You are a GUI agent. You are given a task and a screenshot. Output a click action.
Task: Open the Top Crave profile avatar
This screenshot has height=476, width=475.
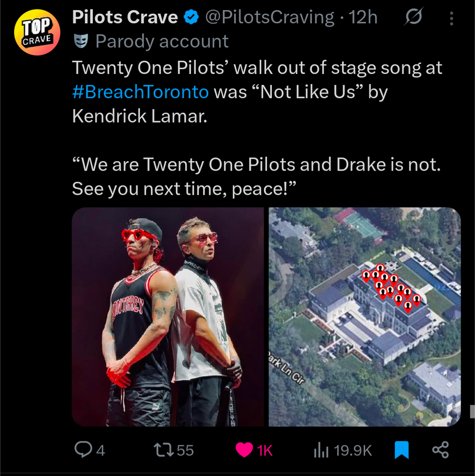coord(37,32)
